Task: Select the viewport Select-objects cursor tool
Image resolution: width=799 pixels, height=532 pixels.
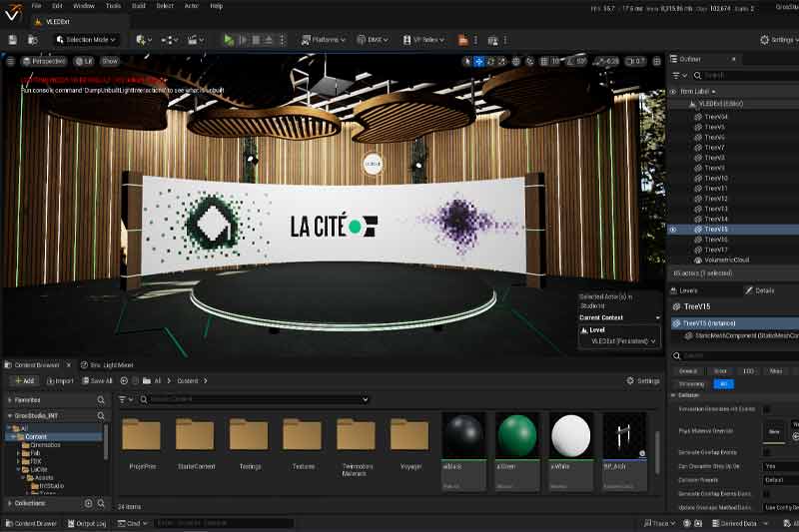Action: click(466, 61)
